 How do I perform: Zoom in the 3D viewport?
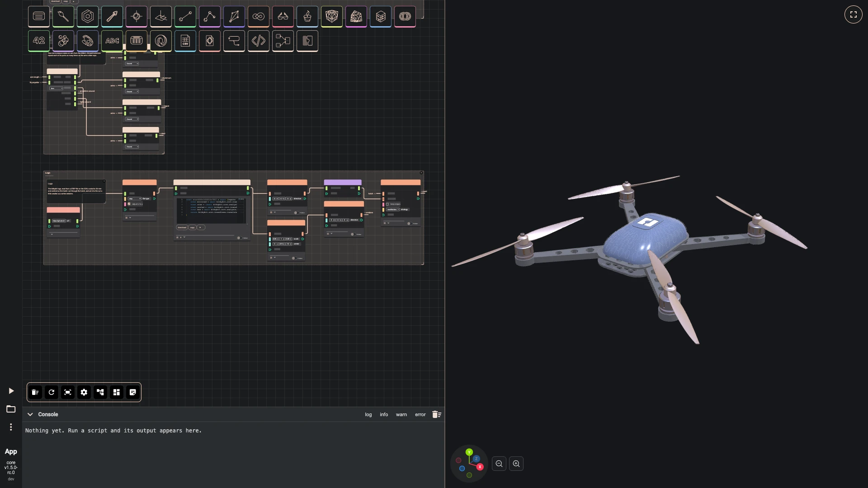tap(516, 464)
